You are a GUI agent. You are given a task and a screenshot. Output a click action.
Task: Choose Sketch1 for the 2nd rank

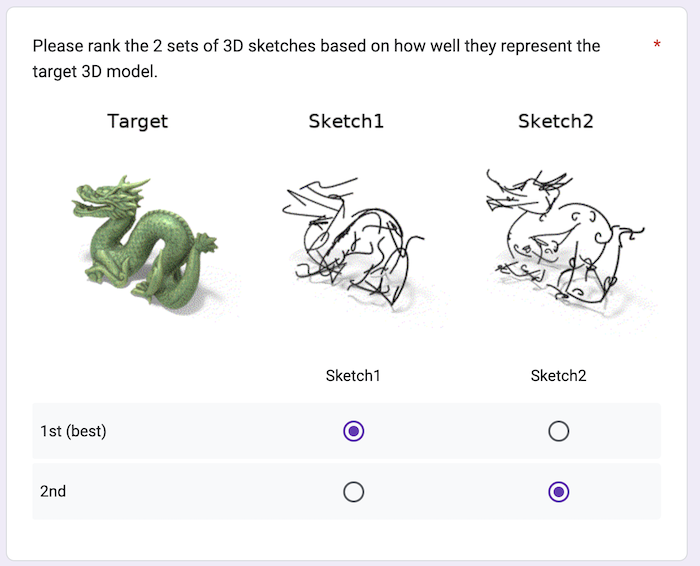[353, 491]
